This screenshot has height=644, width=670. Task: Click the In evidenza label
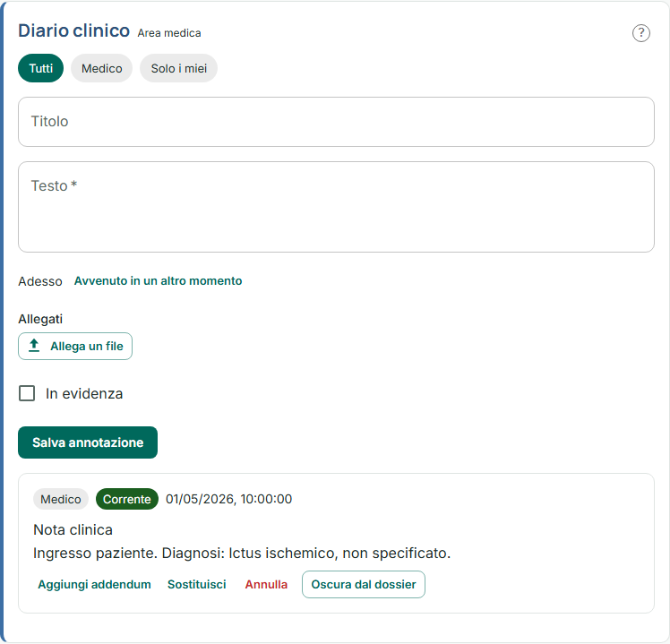pyautogui.click(x=84, y=393)
